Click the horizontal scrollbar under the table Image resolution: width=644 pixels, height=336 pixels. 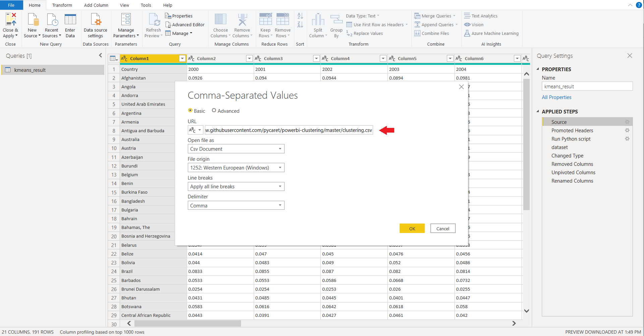click(188, 323)
